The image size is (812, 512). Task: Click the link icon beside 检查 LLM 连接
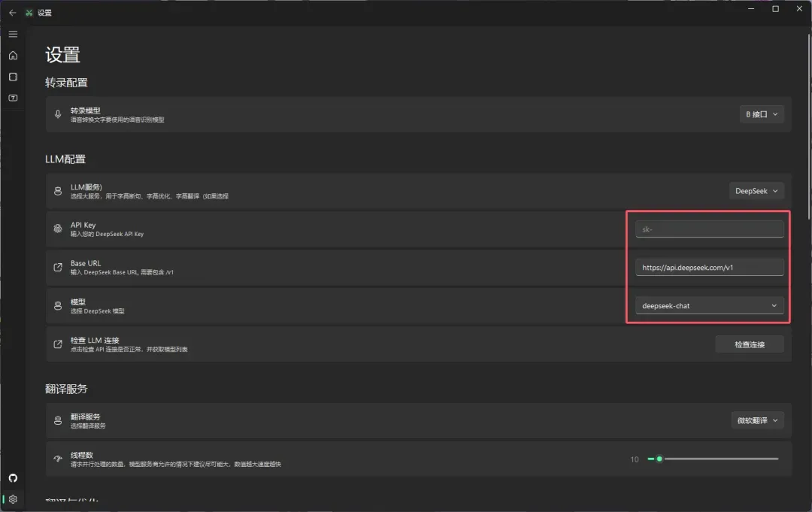click(x=58, y=344)
